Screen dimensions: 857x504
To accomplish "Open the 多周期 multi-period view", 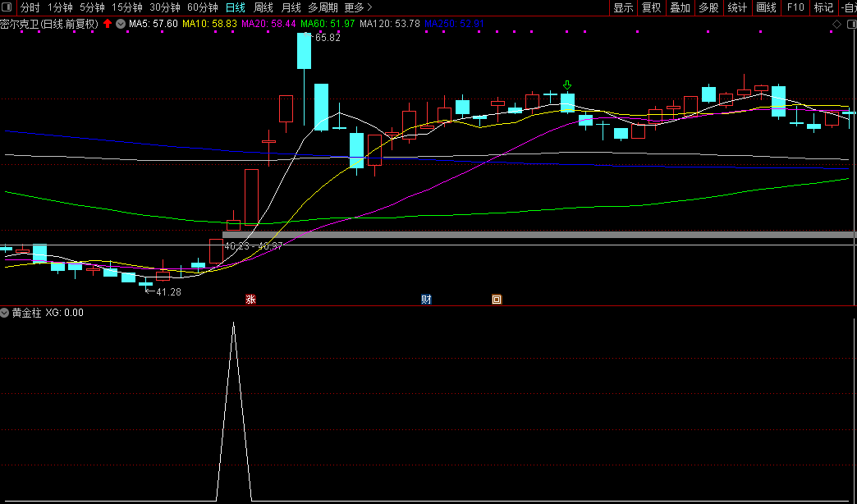I will [323, 7].
